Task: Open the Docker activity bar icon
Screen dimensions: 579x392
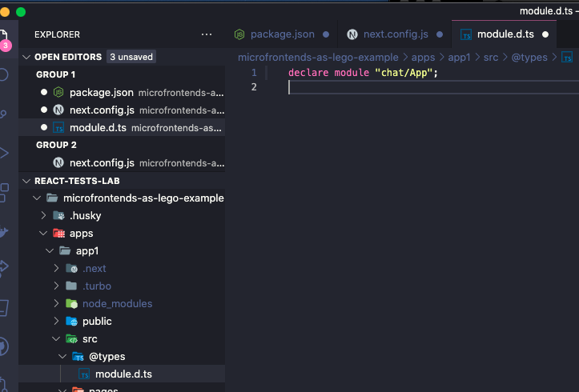Action: click(3, 231)
